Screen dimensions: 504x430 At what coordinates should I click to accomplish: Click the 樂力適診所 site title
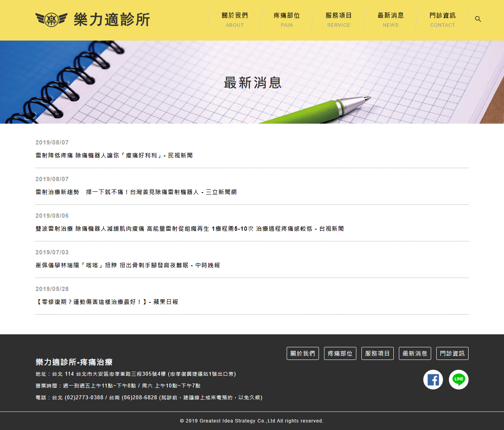(112, 19)
